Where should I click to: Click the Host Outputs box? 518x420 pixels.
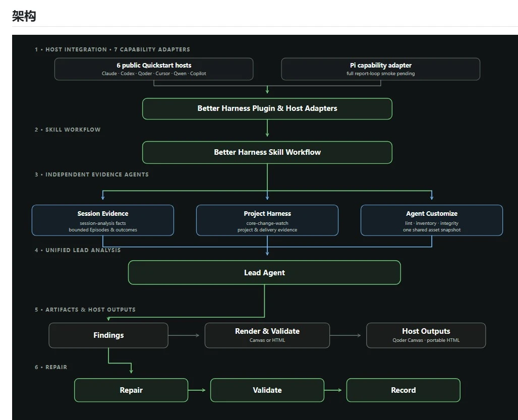pyautogui.click(x=426, y=335)
